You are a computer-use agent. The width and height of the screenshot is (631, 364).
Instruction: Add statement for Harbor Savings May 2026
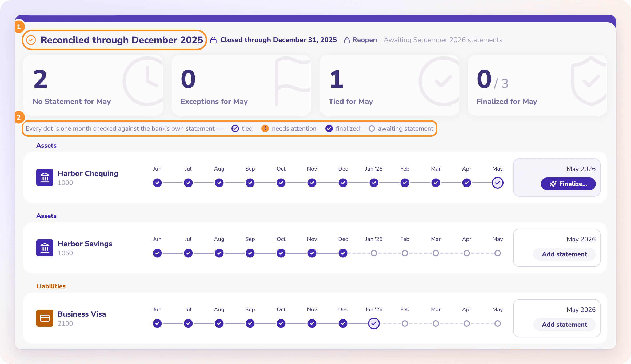coord(564,254)
